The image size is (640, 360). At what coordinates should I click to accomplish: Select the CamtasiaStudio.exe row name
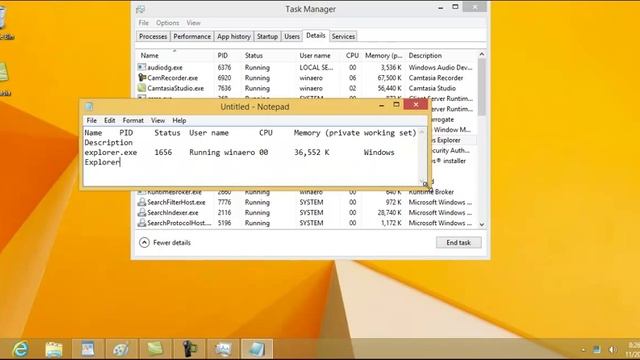pyautogui.click(x=176, y=88)
